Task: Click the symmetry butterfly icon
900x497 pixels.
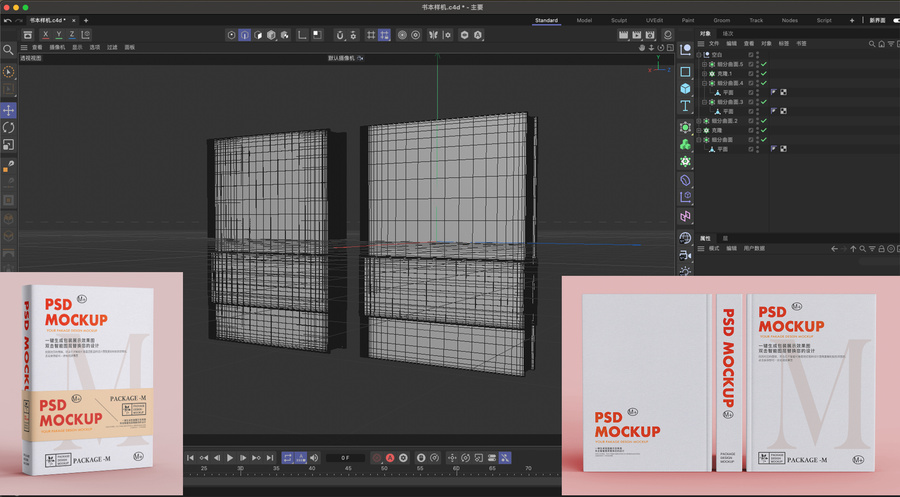Action: pyautogui.click(x=433, y=35)
